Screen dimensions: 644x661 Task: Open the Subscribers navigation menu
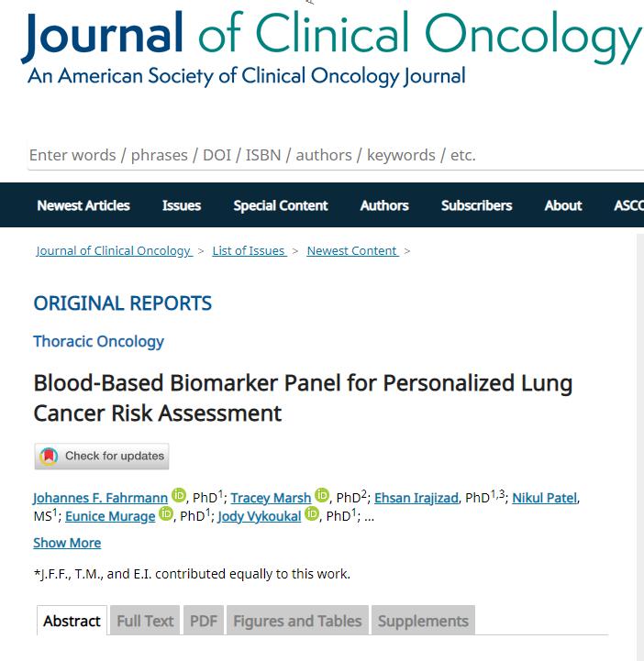476,205
